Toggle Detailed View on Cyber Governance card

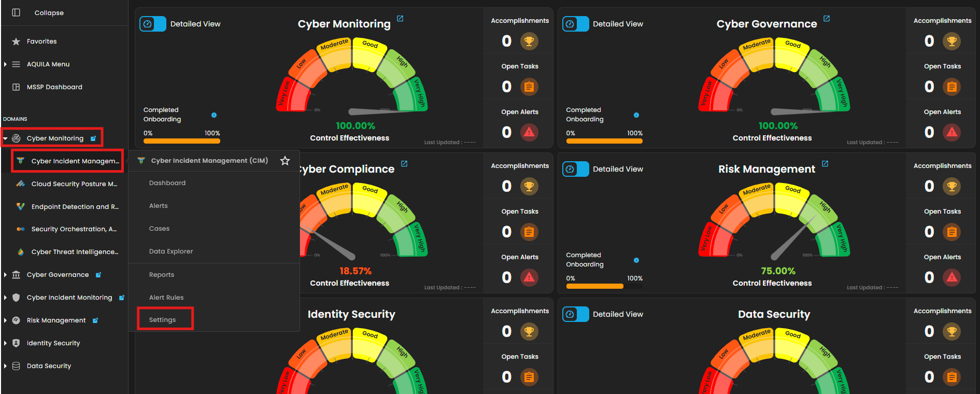(x=576, y=24)
